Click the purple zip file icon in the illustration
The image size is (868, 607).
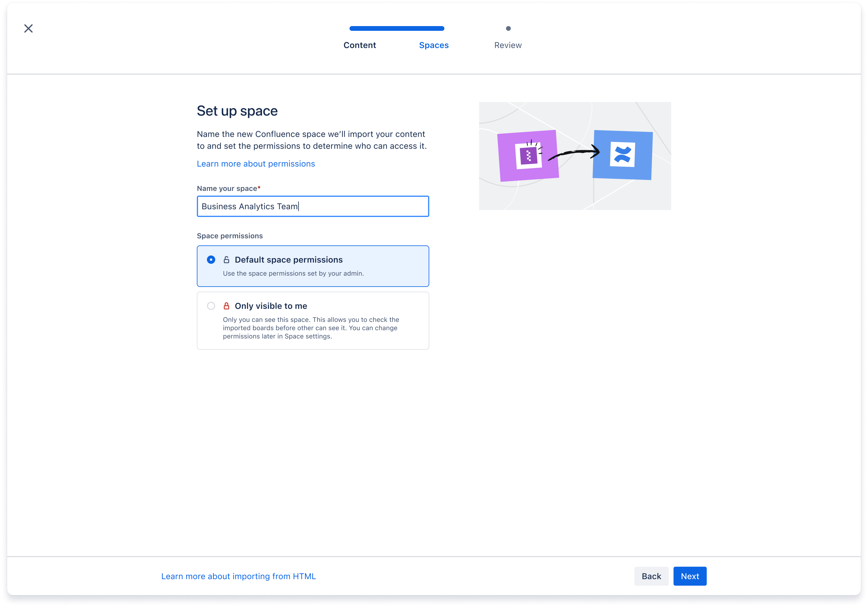528,155
